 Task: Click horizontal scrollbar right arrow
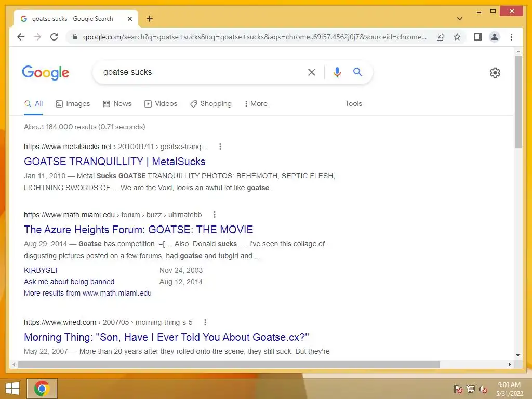click(x=510, y=364)
